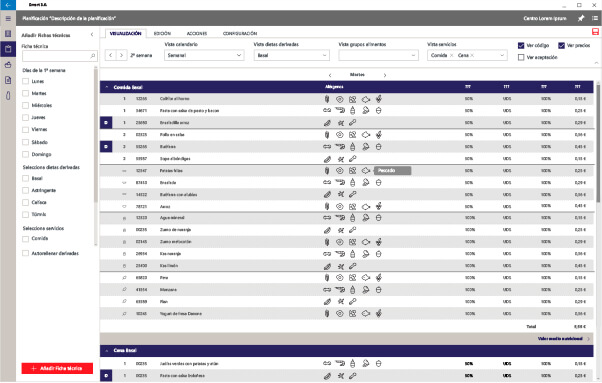Enable the Ver aceptación checkbox
Screen dimensions: 602x383
pos(521,58)
